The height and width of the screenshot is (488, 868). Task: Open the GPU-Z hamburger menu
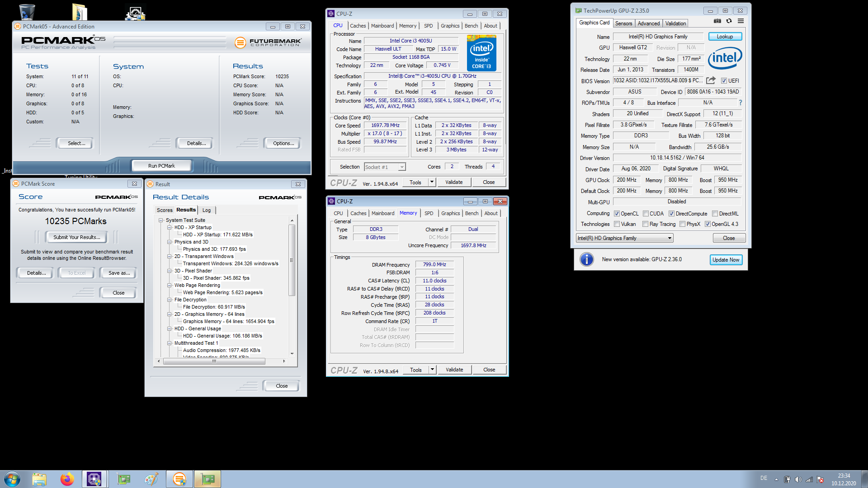pyautogui.click(x=741, y=21)
